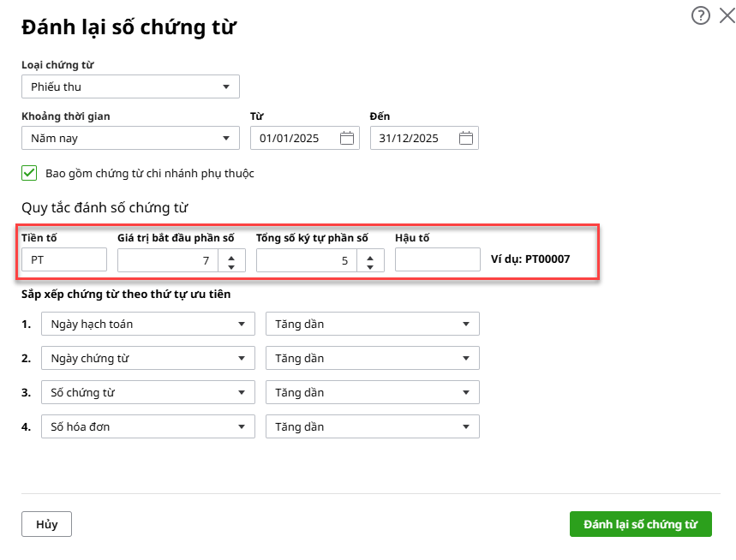
Task: Increase Tổng số ký tự phần số
Action: (370, 255)
